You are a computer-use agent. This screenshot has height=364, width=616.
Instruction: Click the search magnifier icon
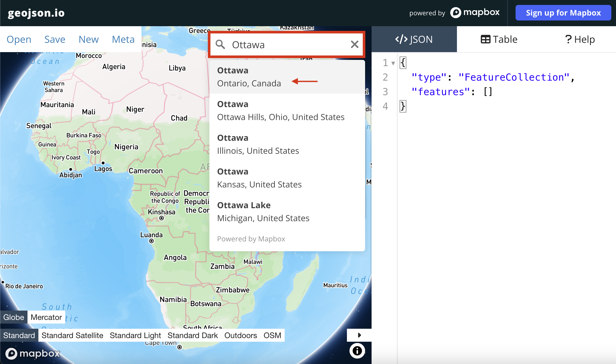coord(220,45)
